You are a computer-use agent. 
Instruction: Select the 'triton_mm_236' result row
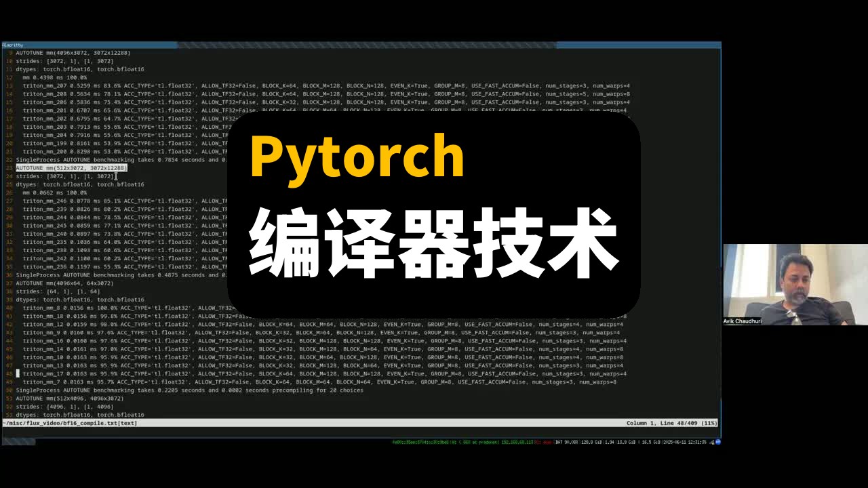(x=126, y=266)
